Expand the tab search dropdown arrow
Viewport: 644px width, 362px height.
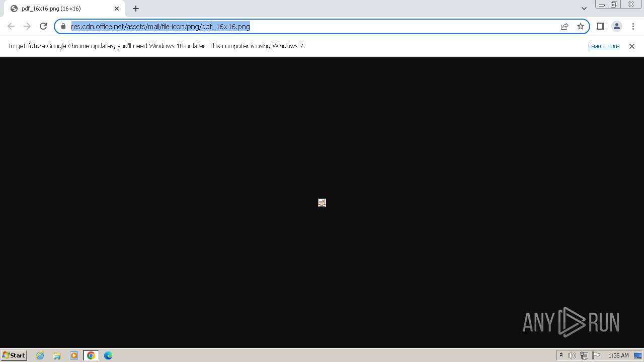[x=584, y=9]
